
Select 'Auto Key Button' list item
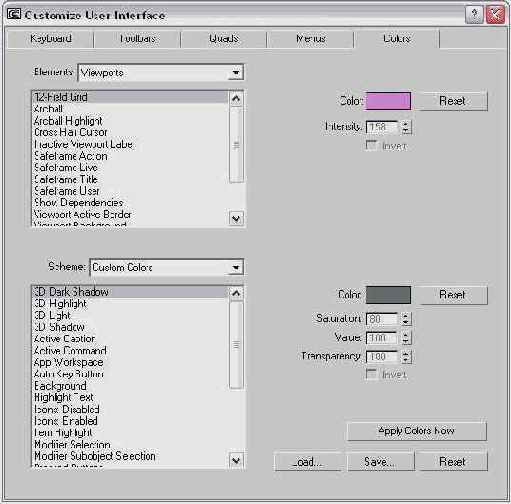(x=130, y=374)
